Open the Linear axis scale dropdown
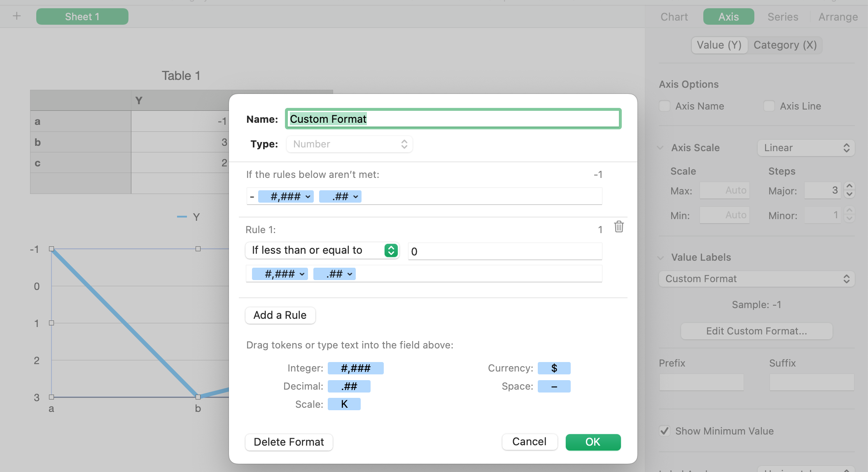Viewport: 868px width, 472px height. pos(806,148)
